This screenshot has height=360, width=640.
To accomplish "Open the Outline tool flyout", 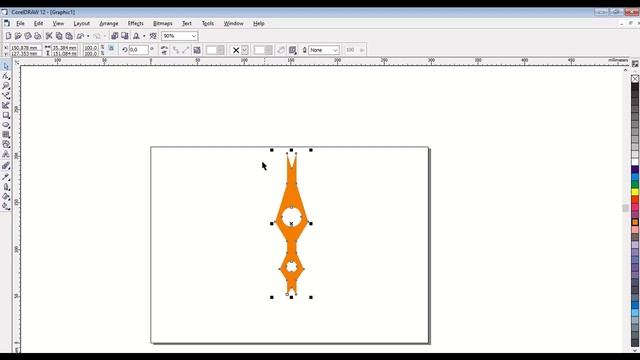I will pyautogui.click(x=6, y=187).
